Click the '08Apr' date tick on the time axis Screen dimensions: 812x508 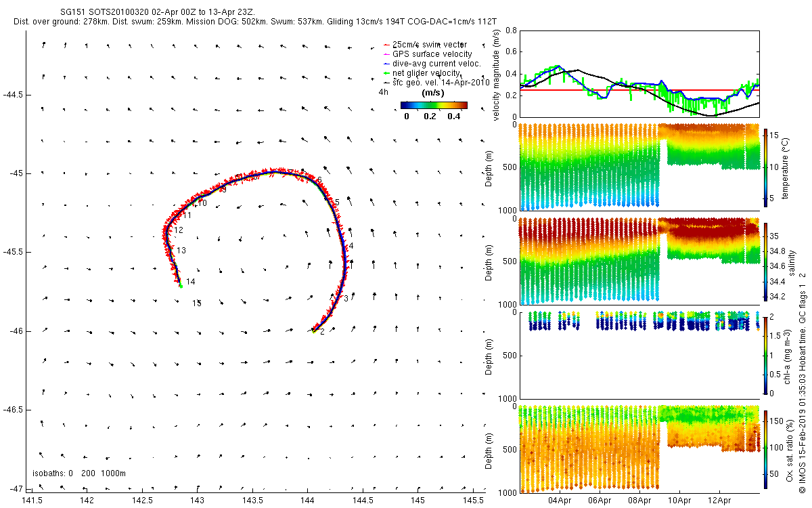[640, 501]
